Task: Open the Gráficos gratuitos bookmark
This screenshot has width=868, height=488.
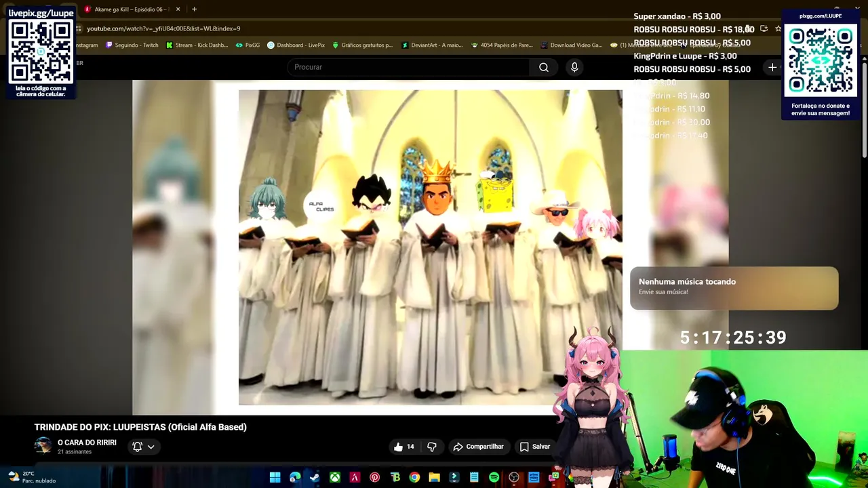Action: pyautogui.click(x=362, y=45)
